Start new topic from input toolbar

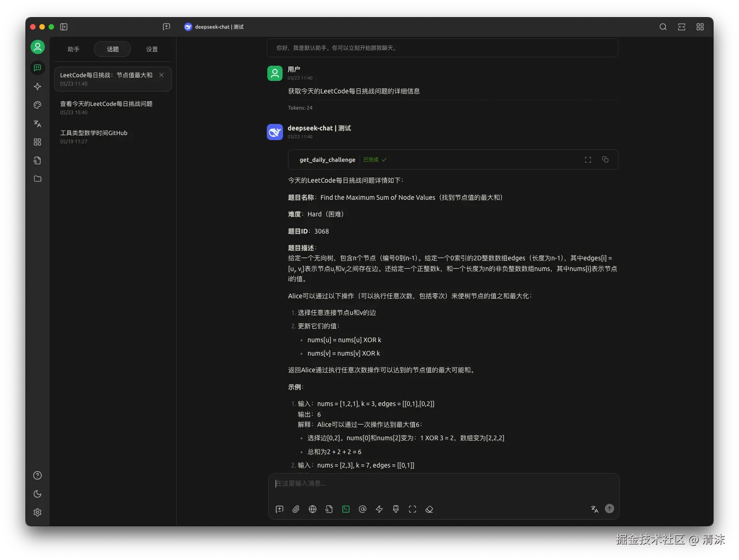pos(279,509)
